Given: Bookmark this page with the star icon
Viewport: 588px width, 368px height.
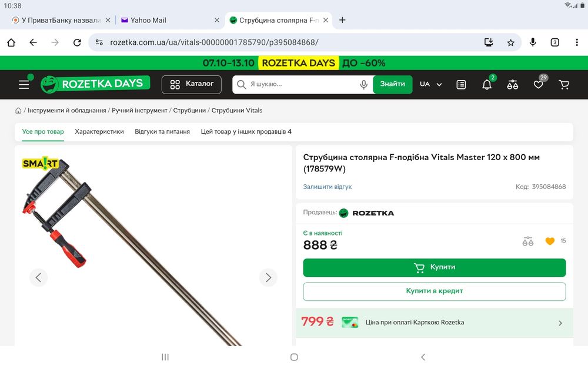Looking at the screenshot, I should pos(510,42).
